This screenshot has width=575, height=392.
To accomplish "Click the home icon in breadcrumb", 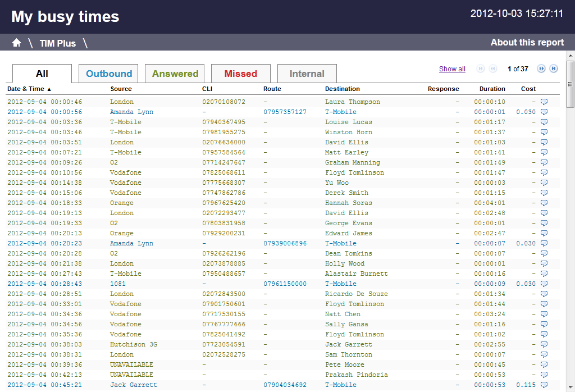I will (16, 43).
